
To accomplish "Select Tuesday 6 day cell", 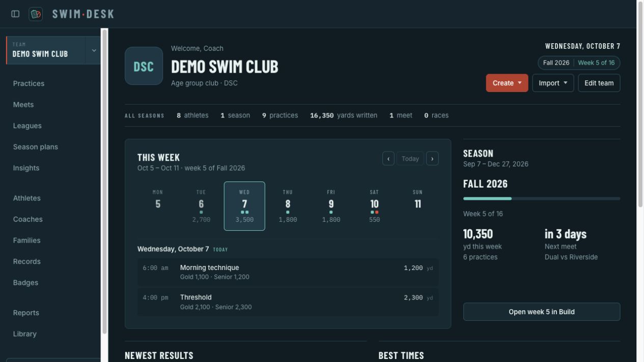I will coord(201,206).
